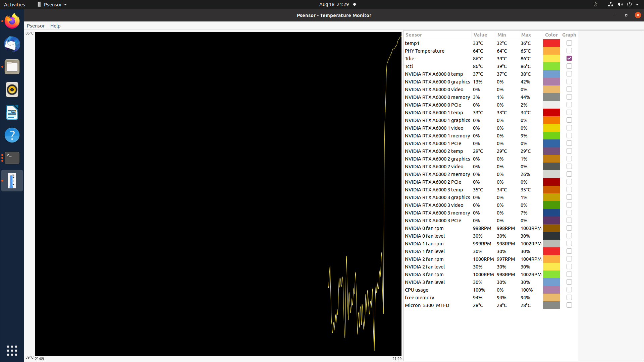The image size is (644, 362).
Task: Minimize the Psensor window
Action: coord(615,15)
